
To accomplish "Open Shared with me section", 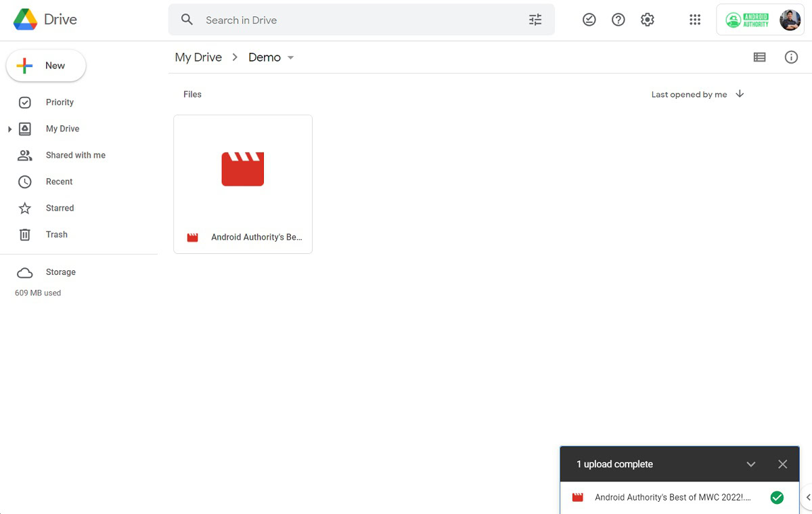I will click(75, 155).
